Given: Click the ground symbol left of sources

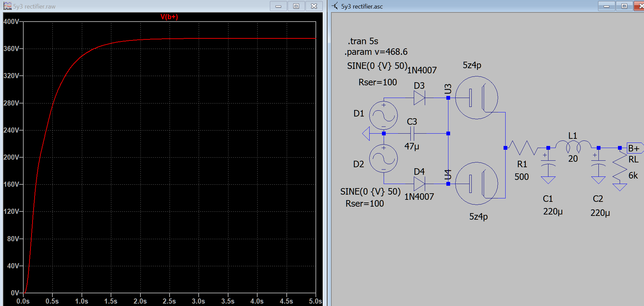Looking at the screenshot, I should (366, 134).
